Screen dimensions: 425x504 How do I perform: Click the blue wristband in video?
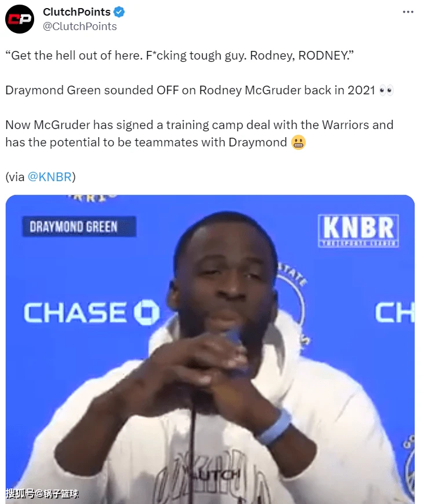(x=274, y=426)
